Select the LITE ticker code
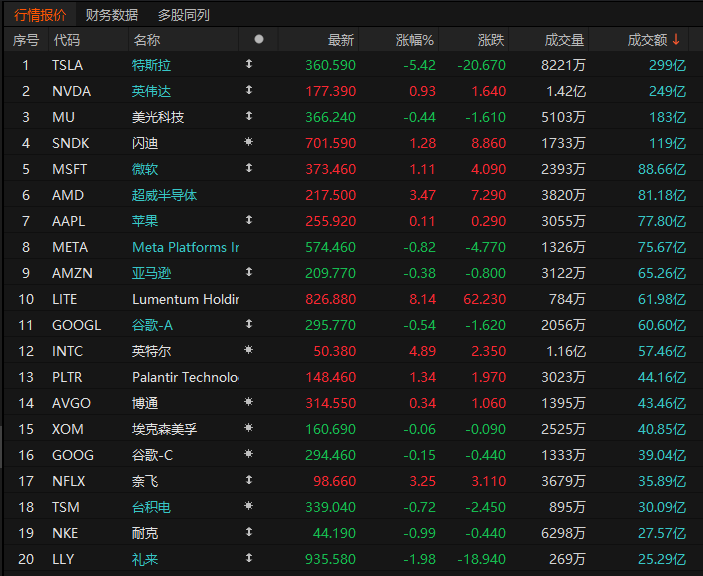 [65, 299]
